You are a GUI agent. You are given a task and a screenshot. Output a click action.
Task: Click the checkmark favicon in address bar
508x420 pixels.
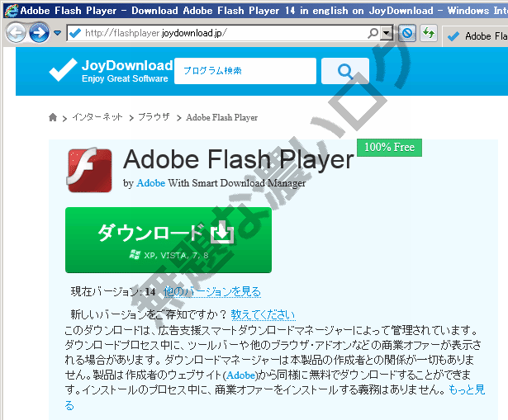coord(75,33)
